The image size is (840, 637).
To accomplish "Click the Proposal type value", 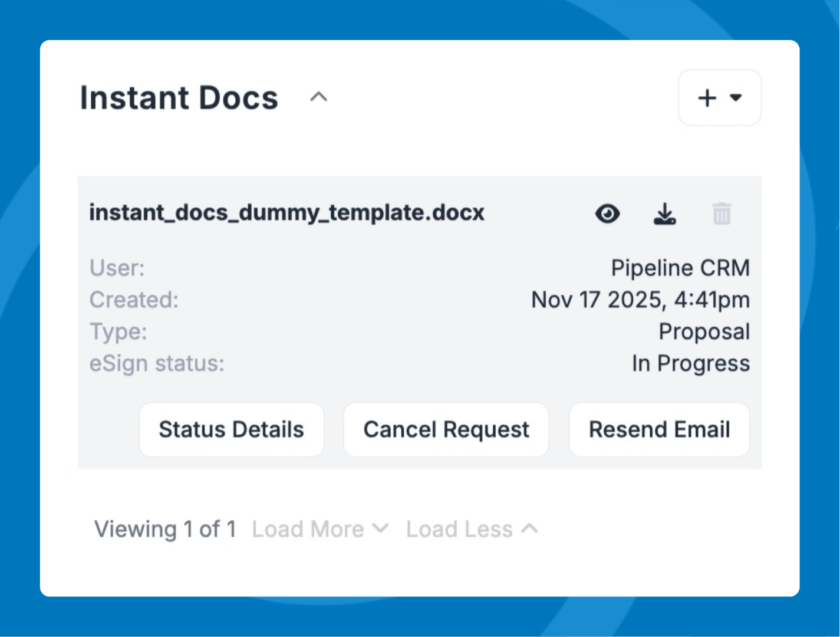I will coord(704,331).
